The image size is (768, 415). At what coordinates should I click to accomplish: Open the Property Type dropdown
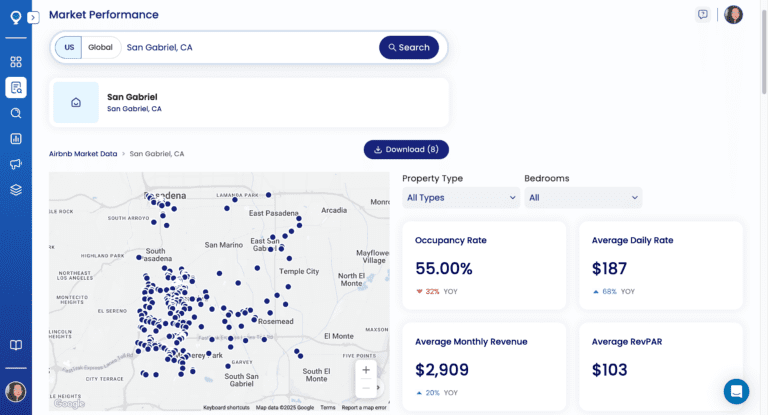click(x=461, y=198)
